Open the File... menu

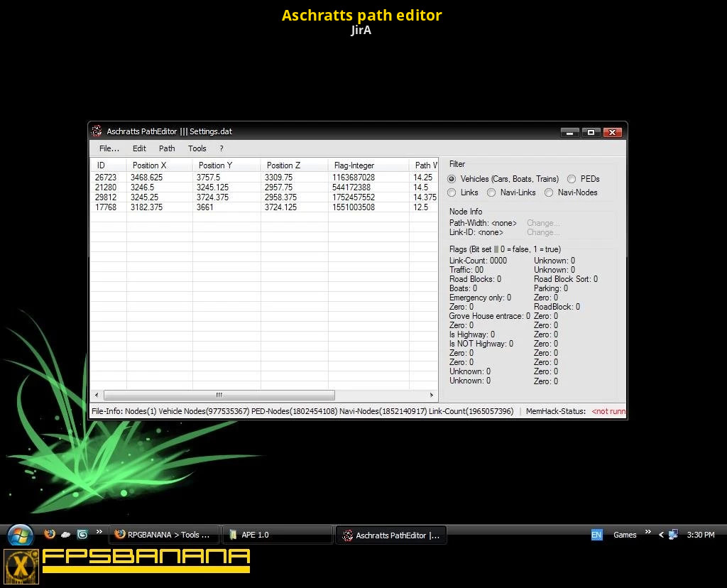(109, 148)
